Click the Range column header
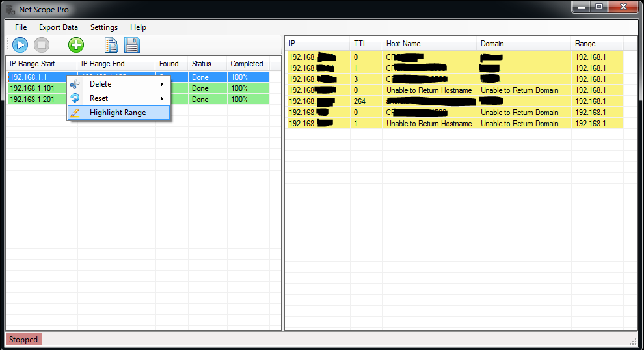The width and height of the screenshot is (644, 350). [597, 44]
